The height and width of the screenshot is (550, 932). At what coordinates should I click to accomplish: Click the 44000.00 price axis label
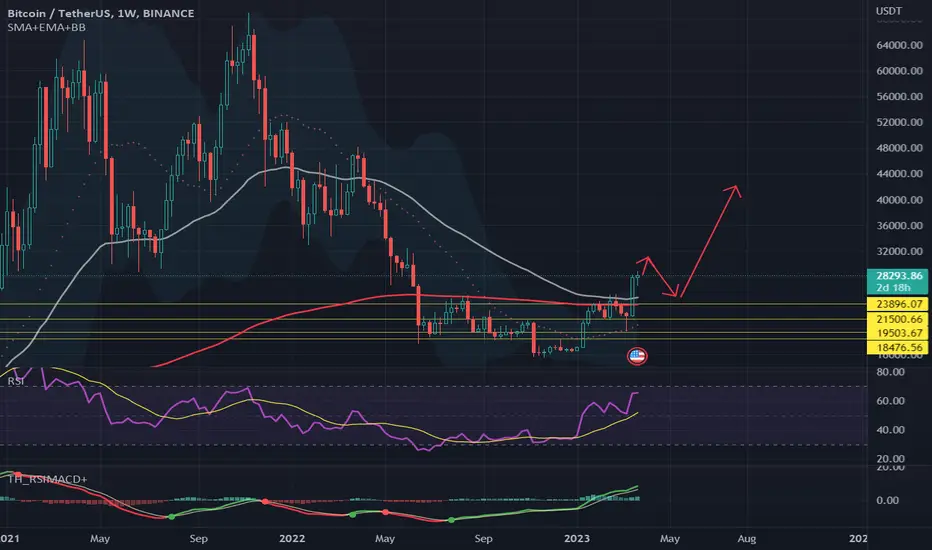tap(899, 174)
